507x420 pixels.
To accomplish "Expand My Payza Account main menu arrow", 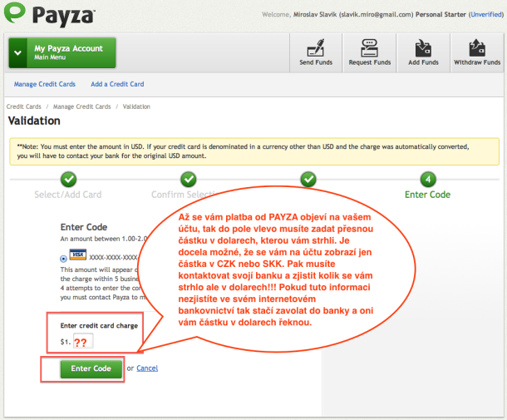I will [x=17, y=52].
